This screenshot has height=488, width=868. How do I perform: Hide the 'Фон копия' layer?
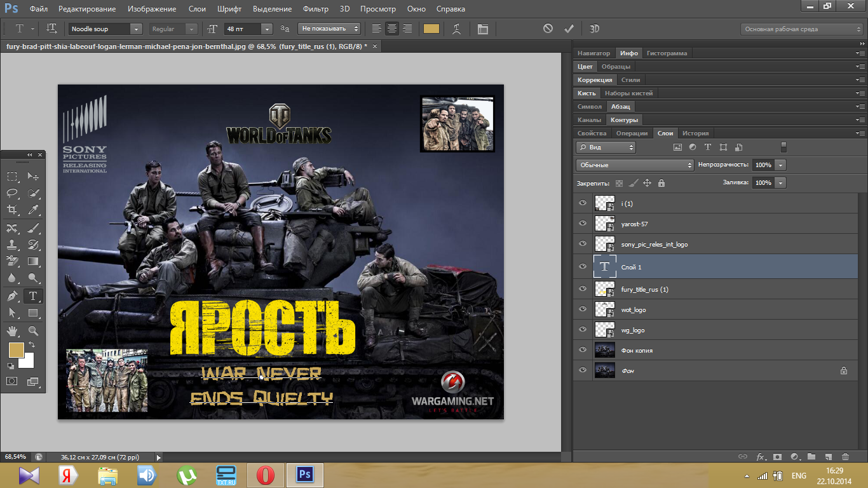point(583,350)
